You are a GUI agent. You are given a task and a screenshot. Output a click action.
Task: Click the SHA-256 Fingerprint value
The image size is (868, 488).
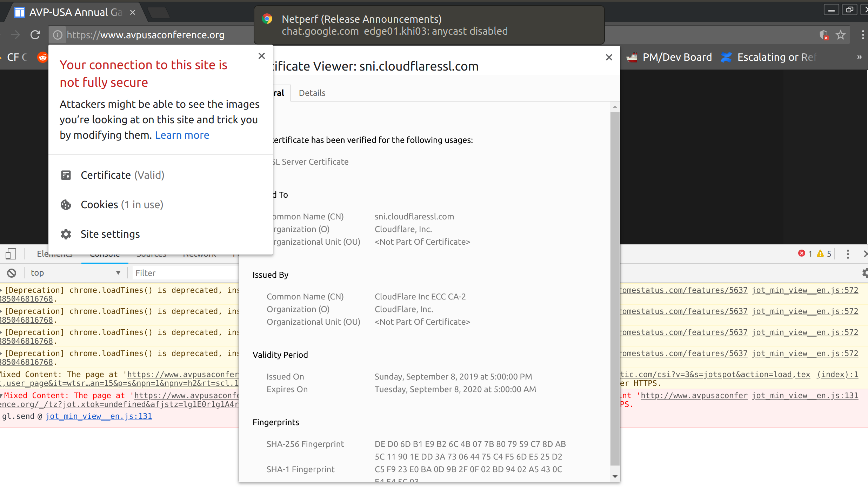(470, 450)
